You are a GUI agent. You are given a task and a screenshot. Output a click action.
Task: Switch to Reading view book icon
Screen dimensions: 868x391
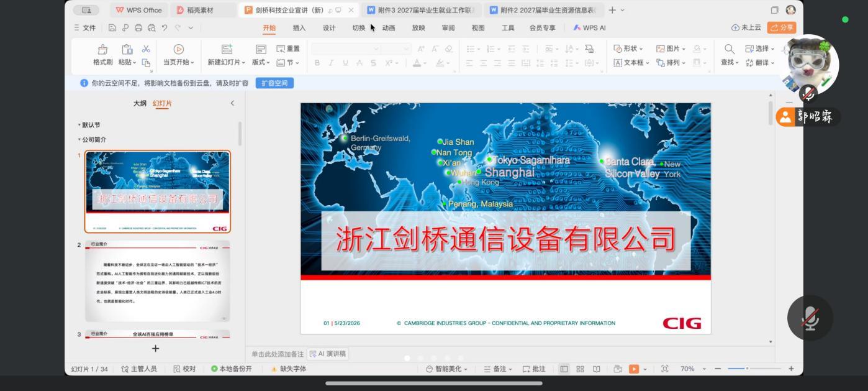[596, 369]
